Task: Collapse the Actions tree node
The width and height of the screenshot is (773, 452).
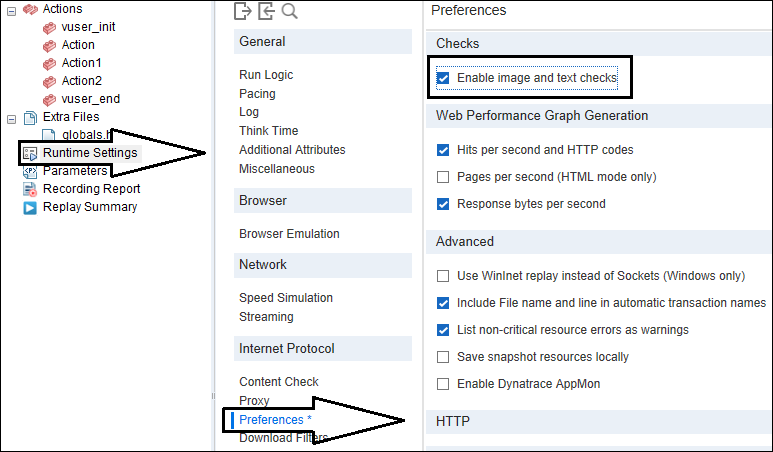Action: pos(11,9)
